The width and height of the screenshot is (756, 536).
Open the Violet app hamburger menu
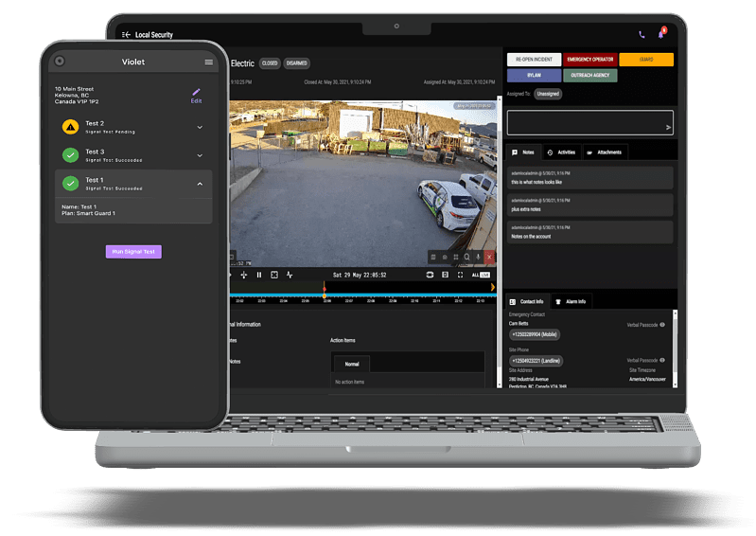(x=209, y=62)
